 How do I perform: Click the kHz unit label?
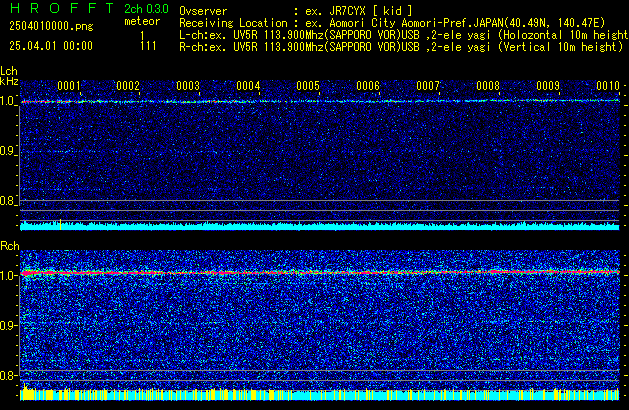(9, 81)
